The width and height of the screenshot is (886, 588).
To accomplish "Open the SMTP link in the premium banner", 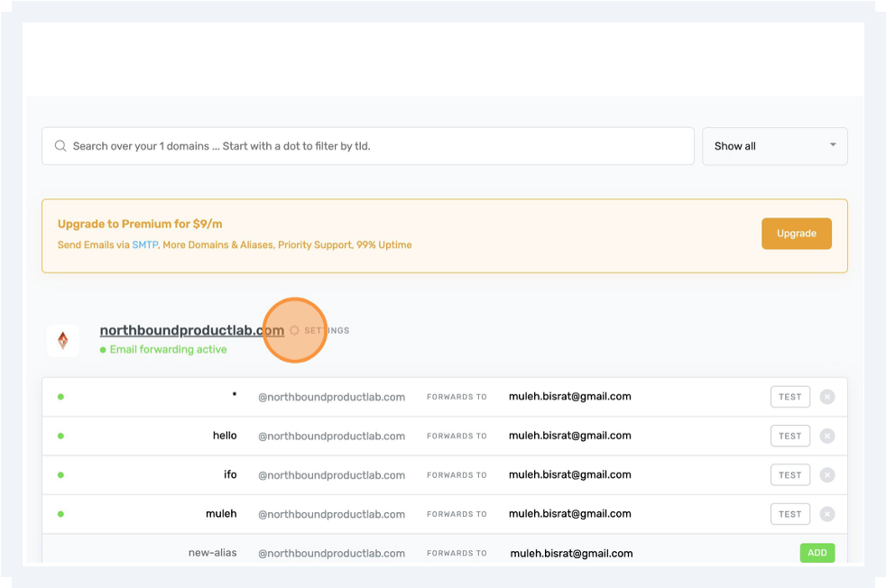I will [x=144, y=244].
